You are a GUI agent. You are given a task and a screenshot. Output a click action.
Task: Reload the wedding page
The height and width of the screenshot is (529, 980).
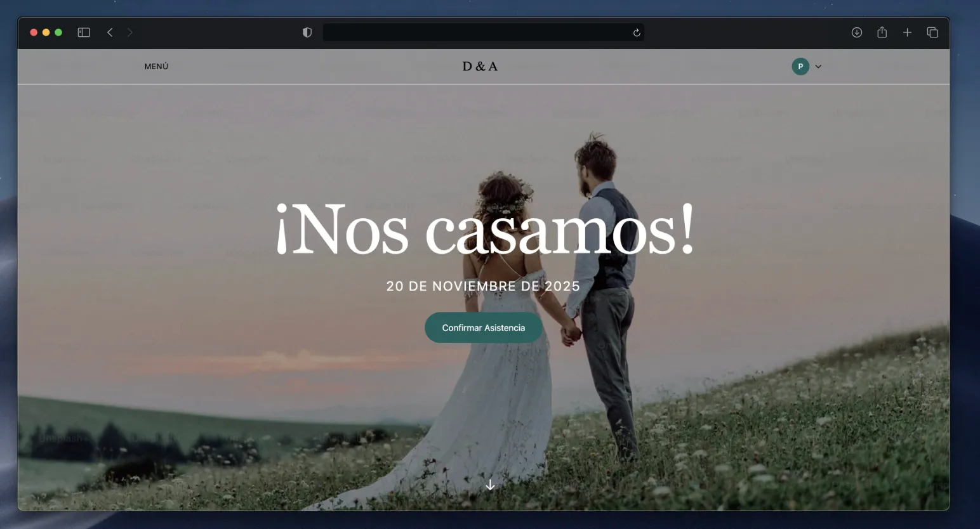click(637, 32)
